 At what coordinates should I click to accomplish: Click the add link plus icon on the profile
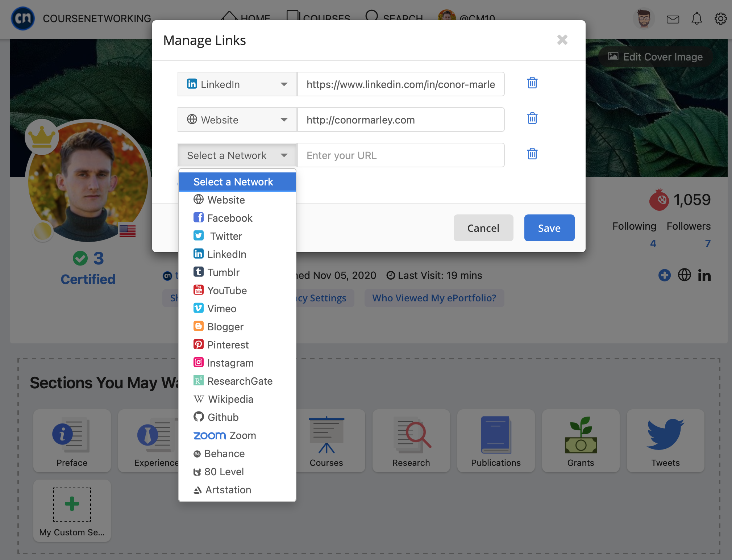[665, 275]
